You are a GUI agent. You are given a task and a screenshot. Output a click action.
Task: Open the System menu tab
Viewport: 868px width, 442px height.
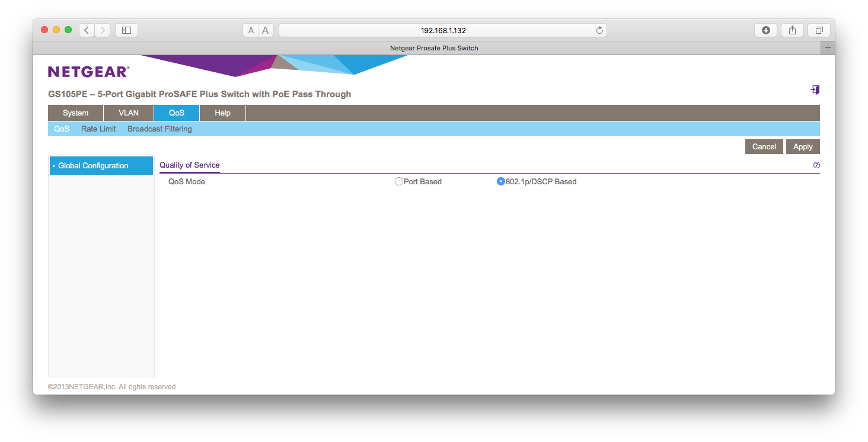pos(75,113)
